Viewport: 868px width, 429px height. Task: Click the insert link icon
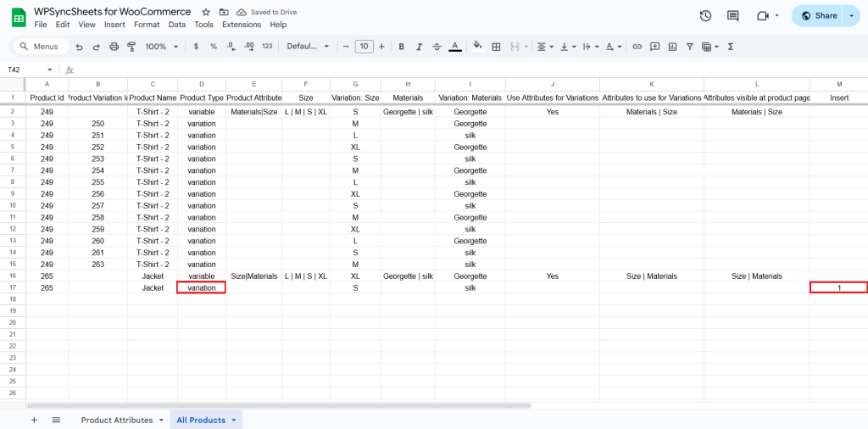point(637,47)
